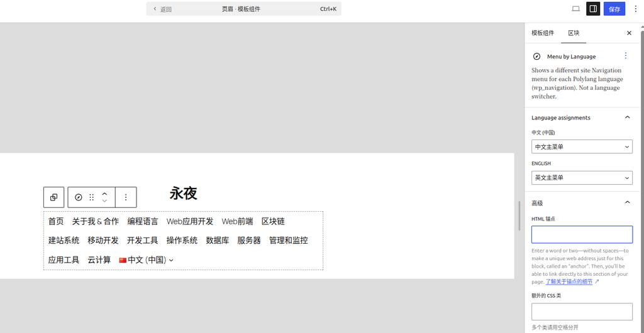This screenshot has height=333, width=644.
Task: Click the 建站系统 menu item
Action: coord(64,240)
